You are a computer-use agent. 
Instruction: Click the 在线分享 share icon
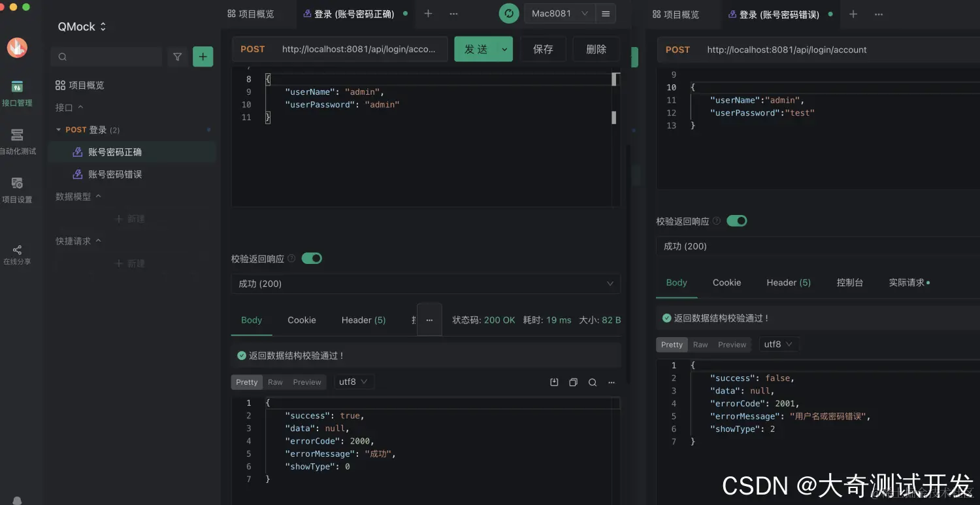(x=16, y=250)
